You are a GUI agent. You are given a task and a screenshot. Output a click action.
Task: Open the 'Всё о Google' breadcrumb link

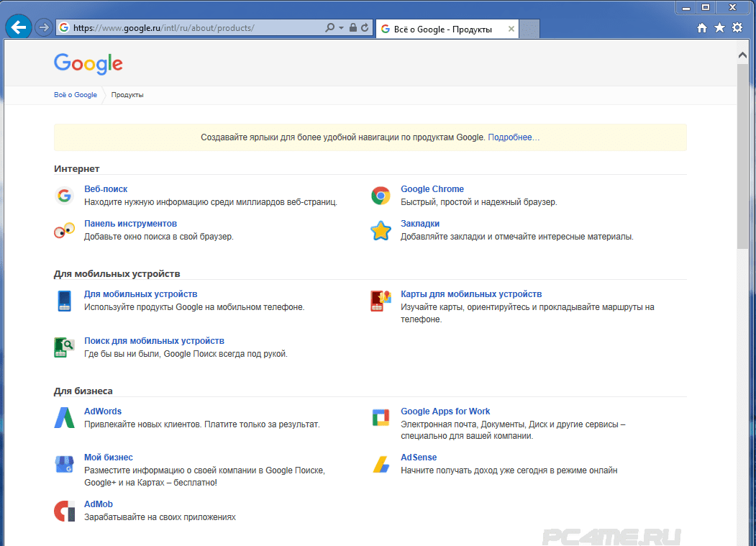pos(76,95)
